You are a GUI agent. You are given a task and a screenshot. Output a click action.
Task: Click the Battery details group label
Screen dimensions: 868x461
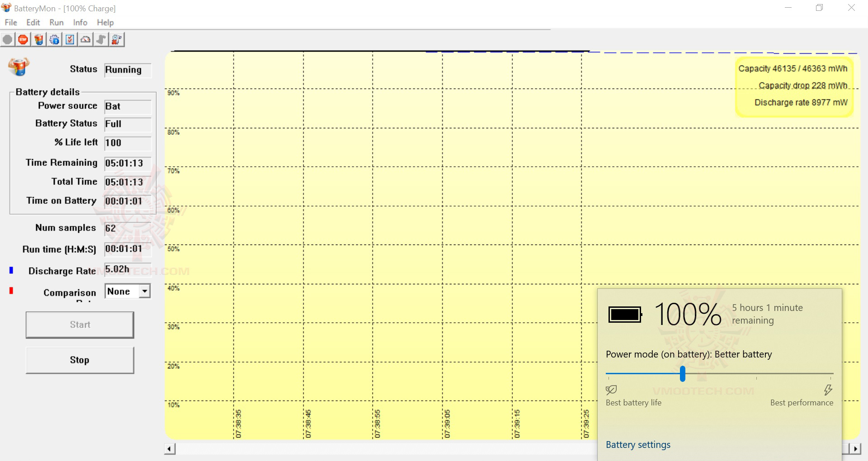pyautogui.click(x=47, y=92)
